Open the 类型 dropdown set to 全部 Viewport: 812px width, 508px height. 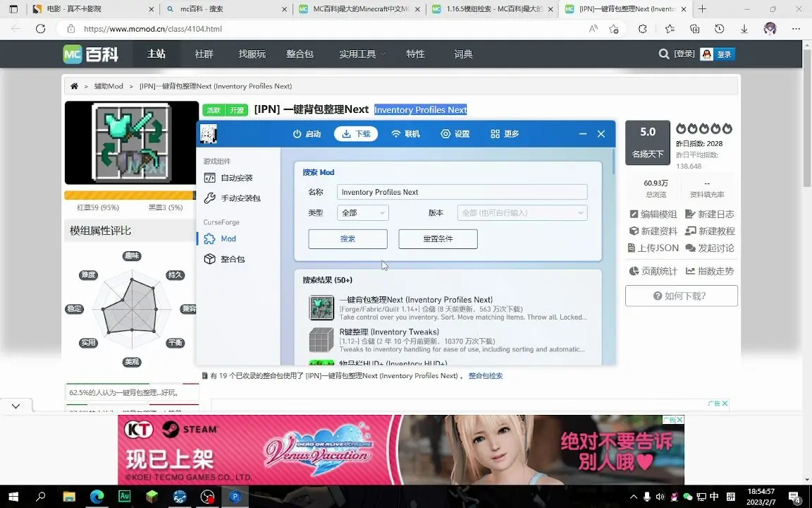pos(362,213)
